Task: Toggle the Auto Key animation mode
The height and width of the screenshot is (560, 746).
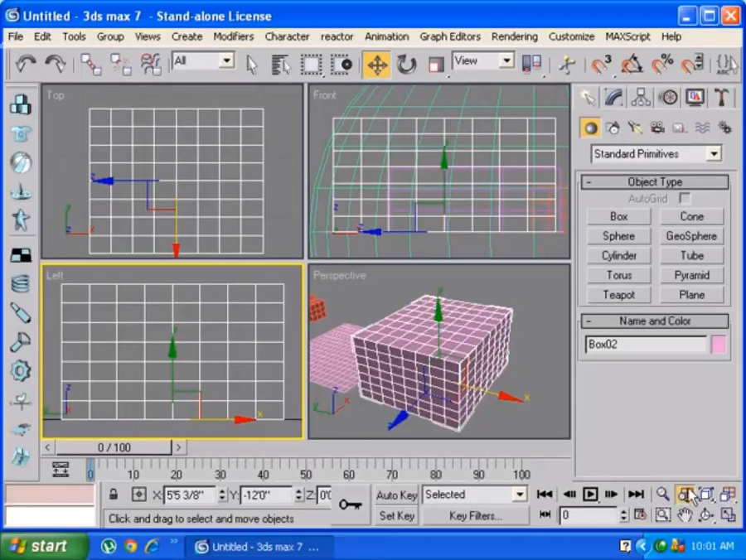Action: tap(396, 495)
